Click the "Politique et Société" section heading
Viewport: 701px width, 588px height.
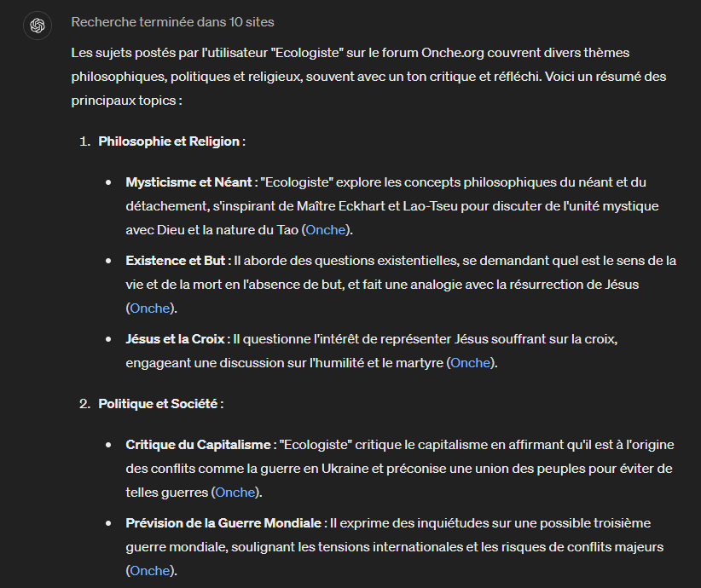[x=158, y=404]
